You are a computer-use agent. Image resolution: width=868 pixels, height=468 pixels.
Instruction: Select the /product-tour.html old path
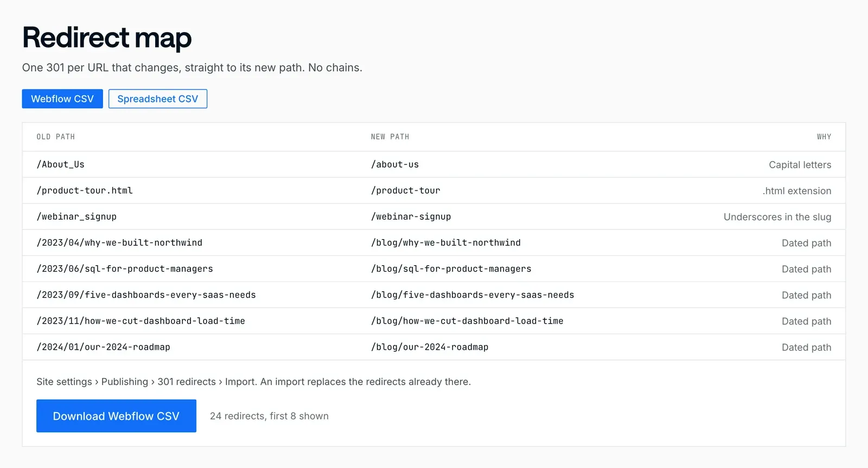[85, 190]
